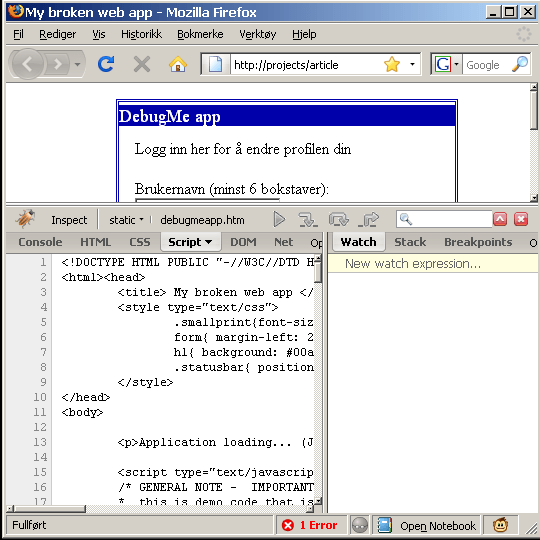This screenshot has width=540, height=540.
Task: Click Open Notebook in the status bar
Action: 427,526
